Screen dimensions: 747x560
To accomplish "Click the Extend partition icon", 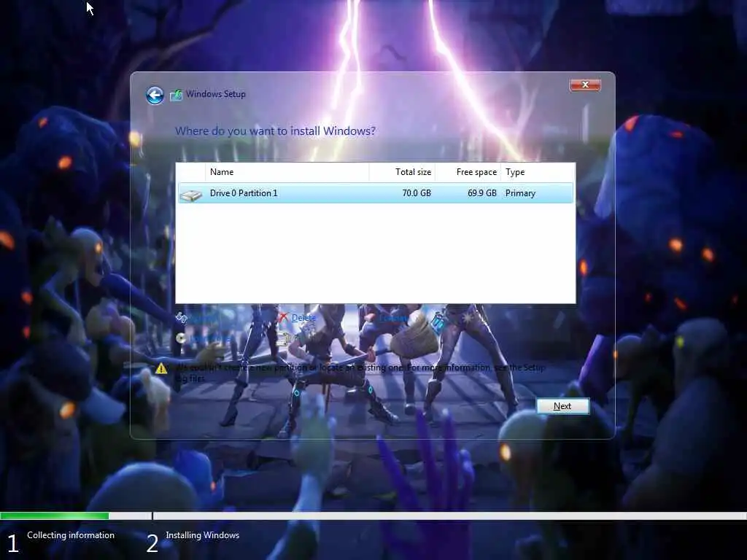I will pyautogui.click(x=283, y=338).
